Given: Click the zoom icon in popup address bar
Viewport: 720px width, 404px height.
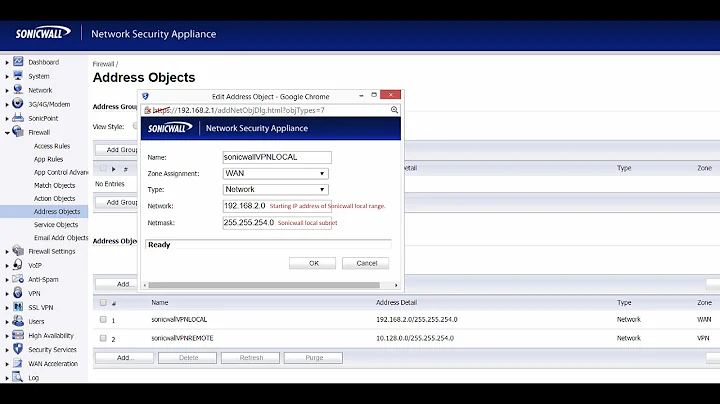Looking at the screenshot, I should tap(394, 110).
